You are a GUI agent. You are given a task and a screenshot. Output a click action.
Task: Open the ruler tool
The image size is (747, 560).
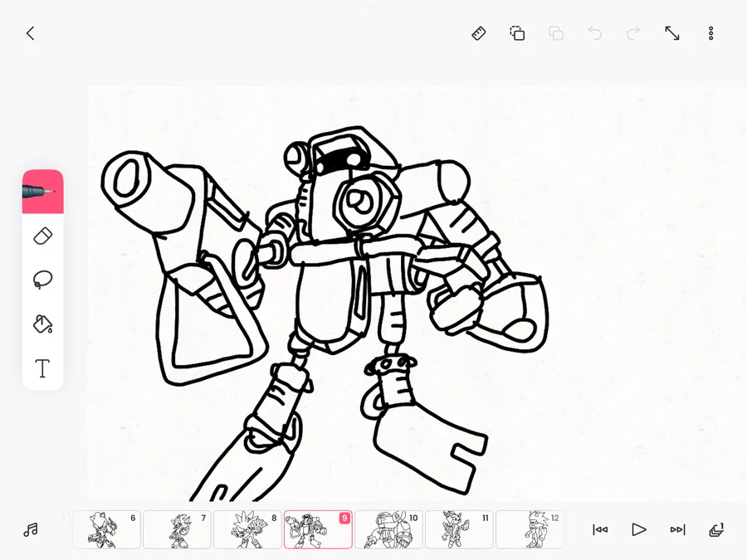(x=479, y=33)
